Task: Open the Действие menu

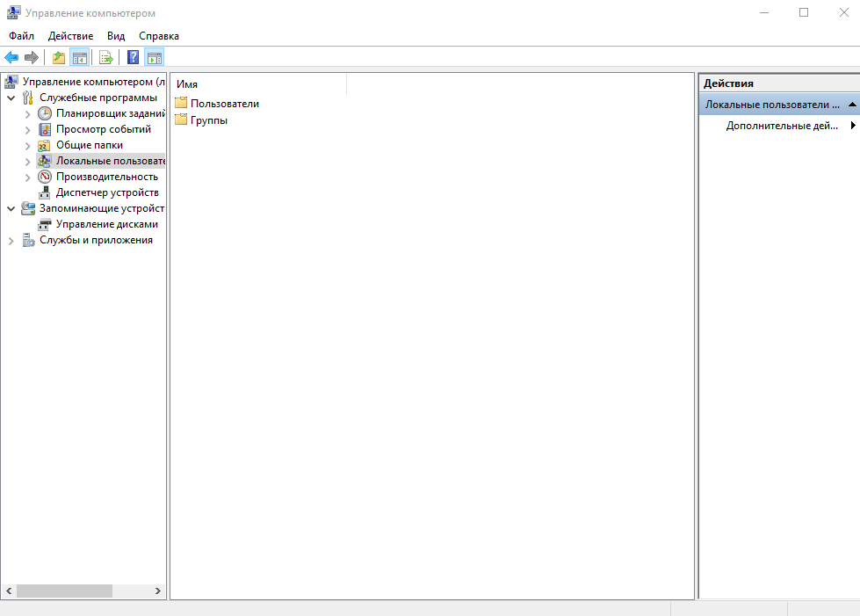Action: [x=71, y=36]
